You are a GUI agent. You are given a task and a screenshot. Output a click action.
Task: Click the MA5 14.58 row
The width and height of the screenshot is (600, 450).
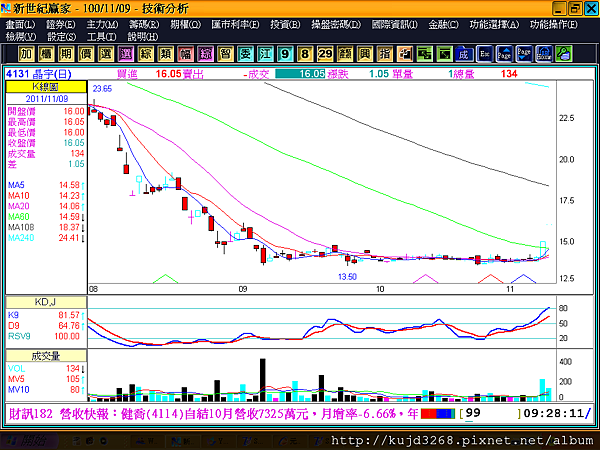46,185
